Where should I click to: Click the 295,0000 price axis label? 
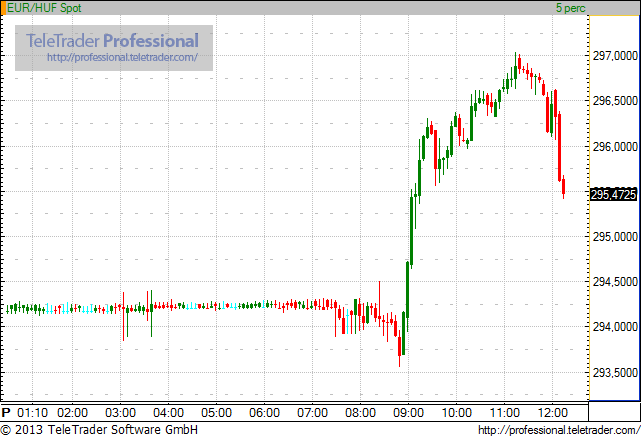coord(615,237)
